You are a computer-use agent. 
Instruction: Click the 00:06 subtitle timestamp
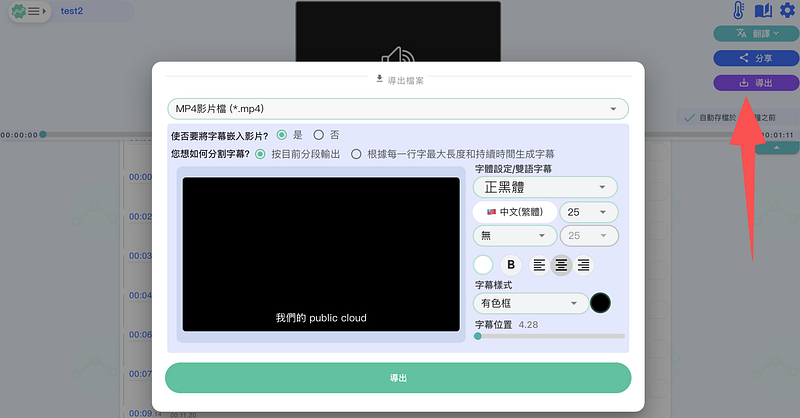(140, 335)
